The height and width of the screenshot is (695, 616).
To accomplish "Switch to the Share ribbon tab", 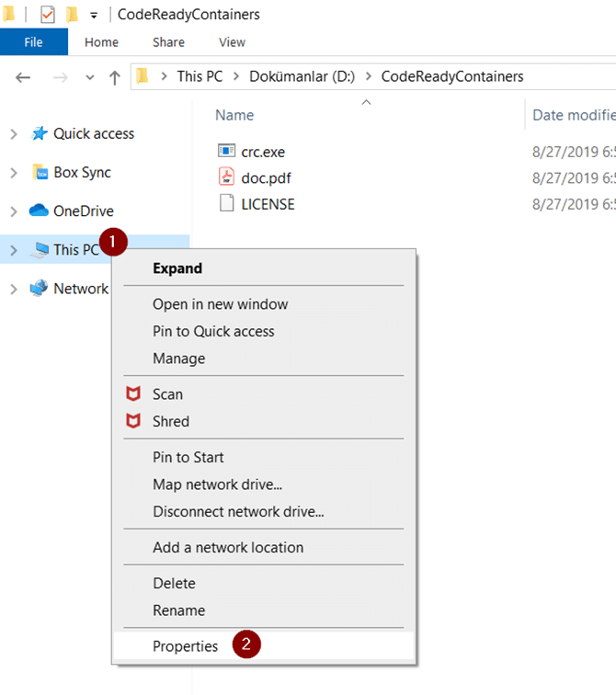I will click(168, 42).
